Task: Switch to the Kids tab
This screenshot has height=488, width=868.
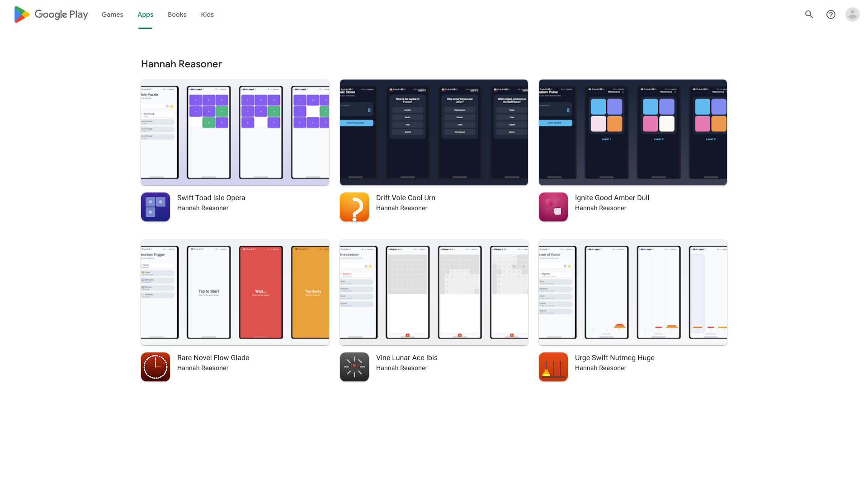Action: (207, 14)
